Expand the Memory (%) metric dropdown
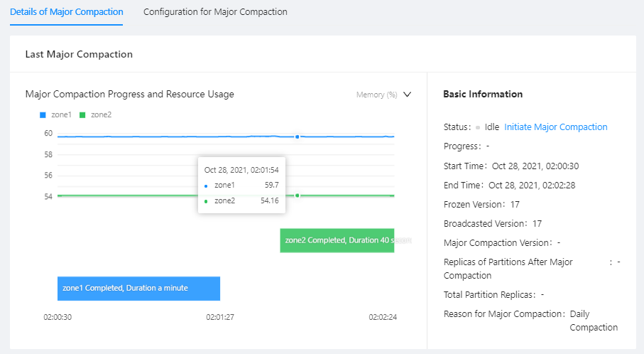Viewport: 644px width, 354px height. pyautogui.click(x=377, y=95)
